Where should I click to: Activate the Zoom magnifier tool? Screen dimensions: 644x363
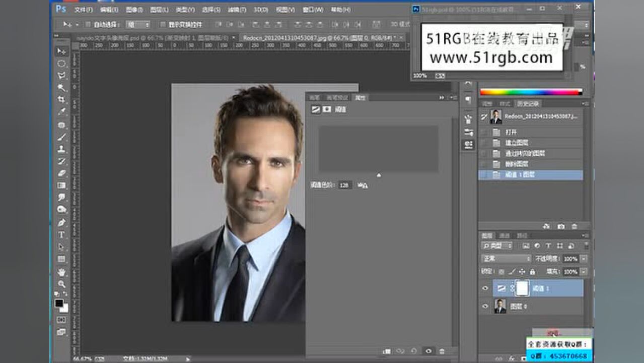(61, 284)
